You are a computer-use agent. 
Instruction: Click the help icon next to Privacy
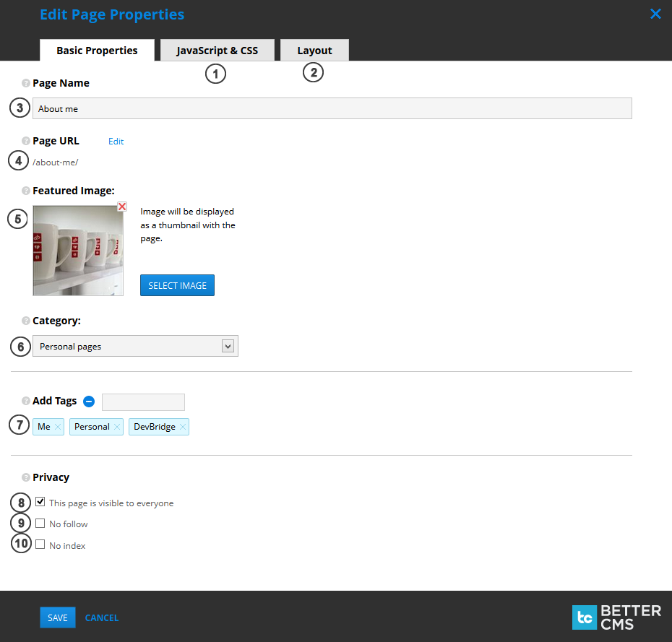point(26,477)
